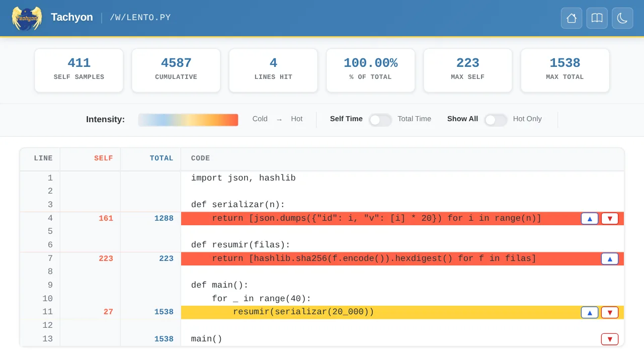
Task: Select the 4 Lines Hit card
Action: click(x=273, y=70)
